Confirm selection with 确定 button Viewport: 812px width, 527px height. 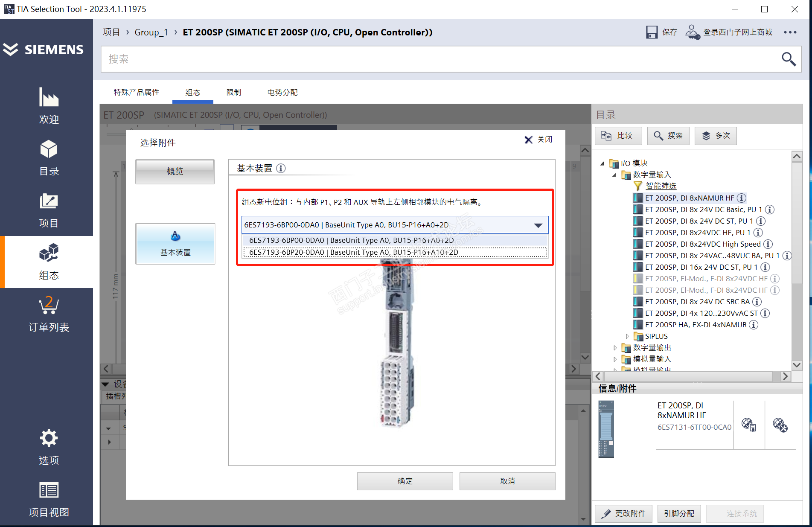405,481
